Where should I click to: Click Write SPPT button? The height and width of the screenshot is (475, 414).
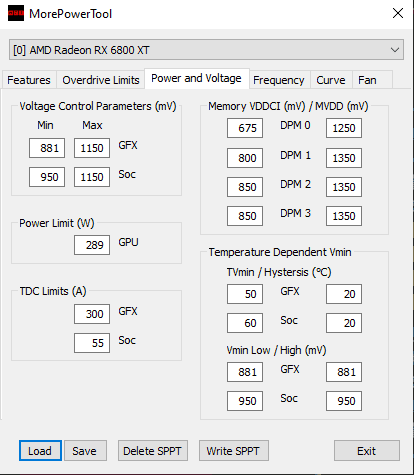pos(233,451)
